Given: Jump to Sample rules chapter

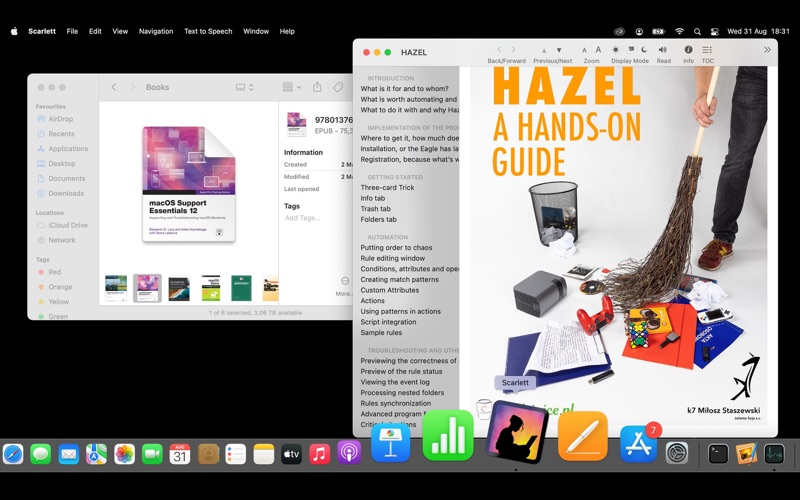Looking at the screenshot, I should tap(381, 333).
